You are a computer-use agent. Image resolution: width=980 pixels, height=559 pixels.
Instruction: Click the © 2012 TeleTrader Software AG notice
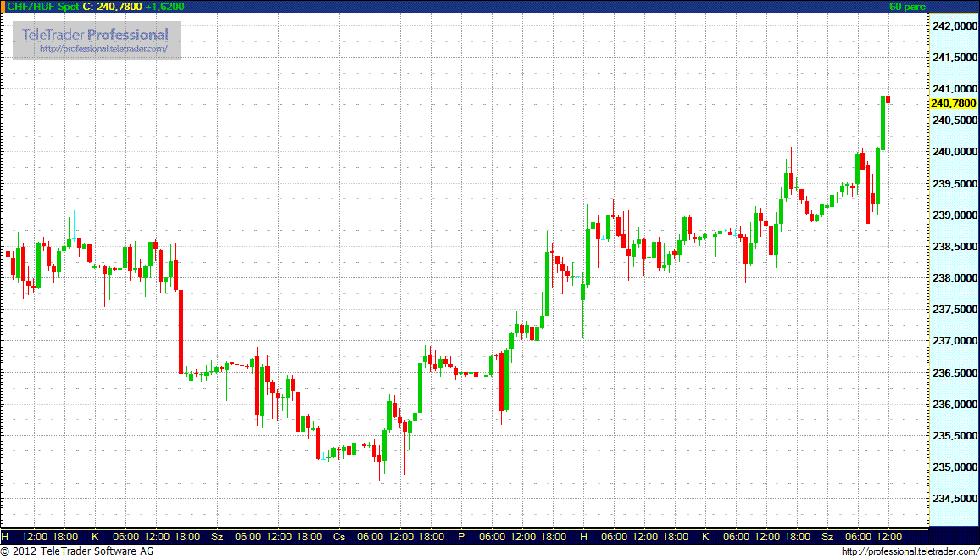77,551
